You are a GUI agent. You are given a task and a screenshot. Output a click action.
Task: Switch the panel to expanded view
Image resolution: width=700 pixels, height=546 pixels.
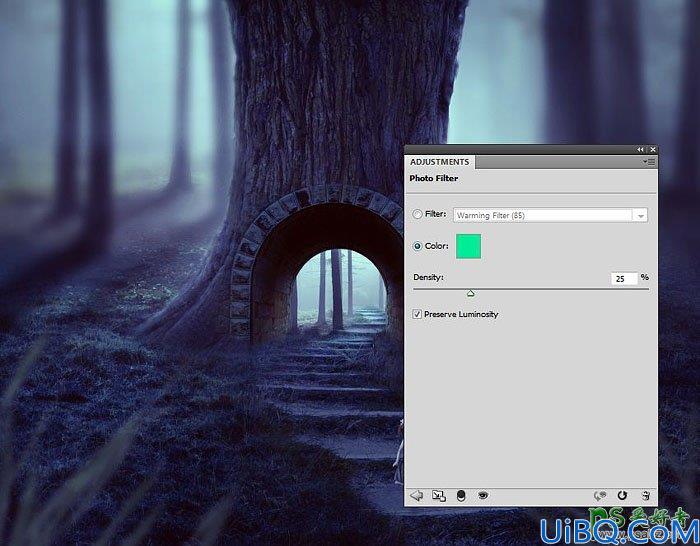[x=439, y=496]
